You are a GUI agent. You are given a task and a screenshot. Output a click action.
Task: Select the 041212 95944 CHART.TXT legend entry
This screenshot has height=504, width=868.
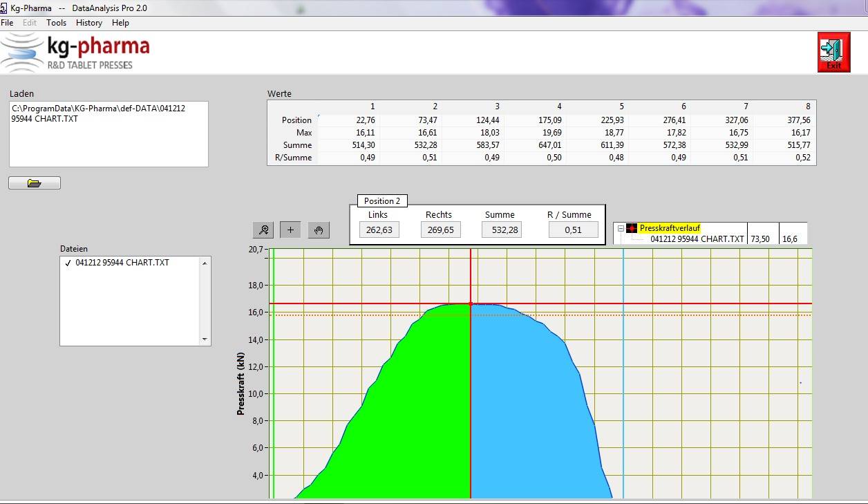coord(697,239)
